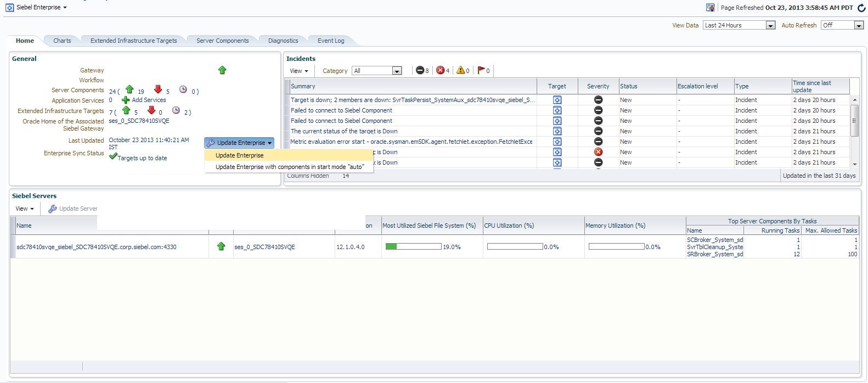Image resolution: width=868 pixels, height=383 pixels.
Task: Open the Update Enterprise dropdown button
Action: coord(239,143)
